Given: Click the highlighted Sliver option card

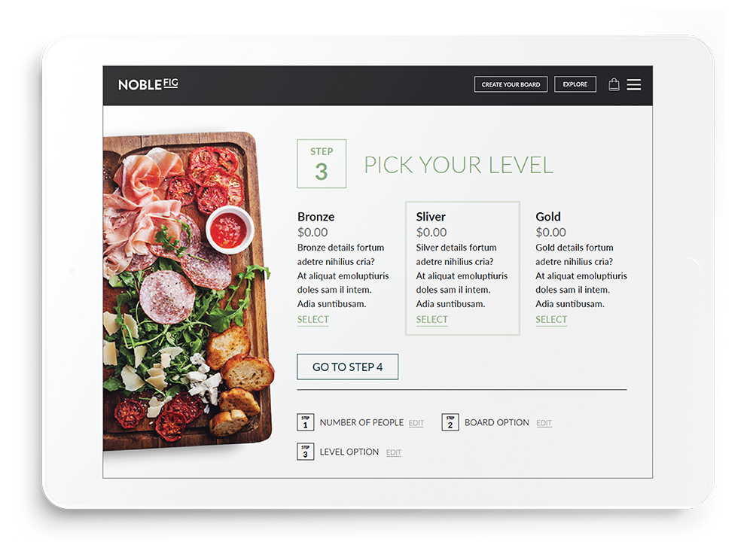Looking at the screenshot, I should 462,268.
